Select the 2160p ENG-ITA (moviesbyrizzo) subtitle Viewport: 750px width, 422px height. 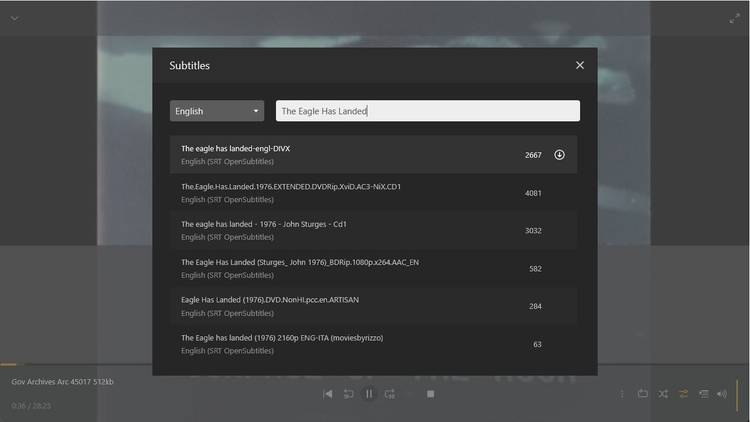click(373, 344)
